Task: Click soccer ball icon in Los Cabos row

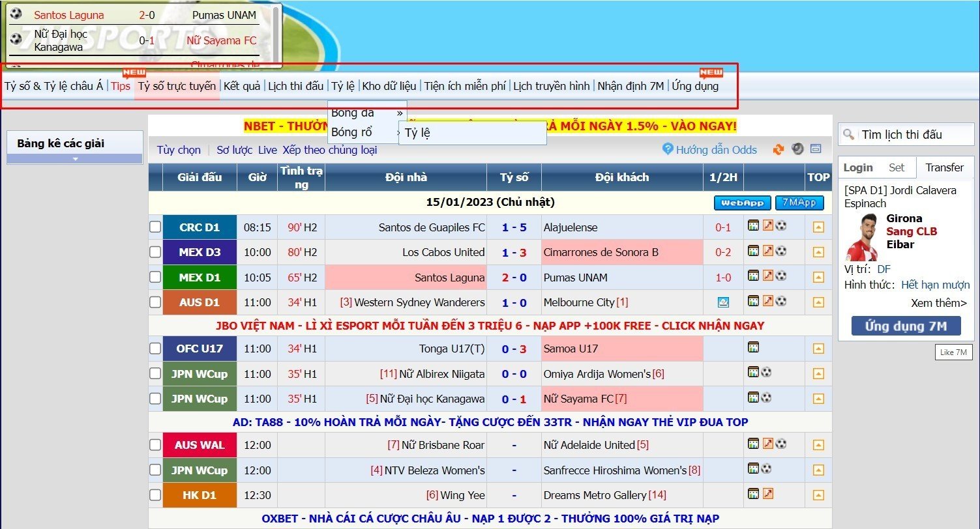Action: tap(780, 251)
